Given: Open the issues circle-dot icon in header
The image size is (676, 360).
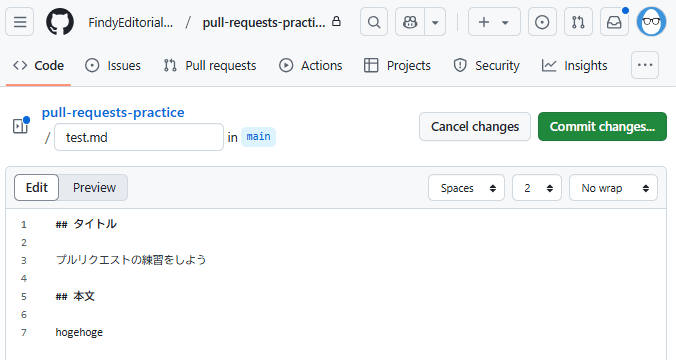Looking at the screenshot, I should point(542,22).
